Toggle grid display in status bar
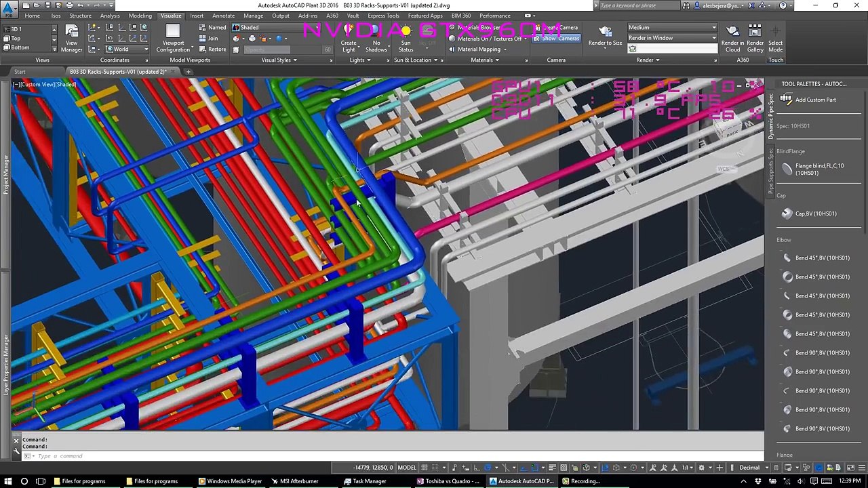 (425, 468)
